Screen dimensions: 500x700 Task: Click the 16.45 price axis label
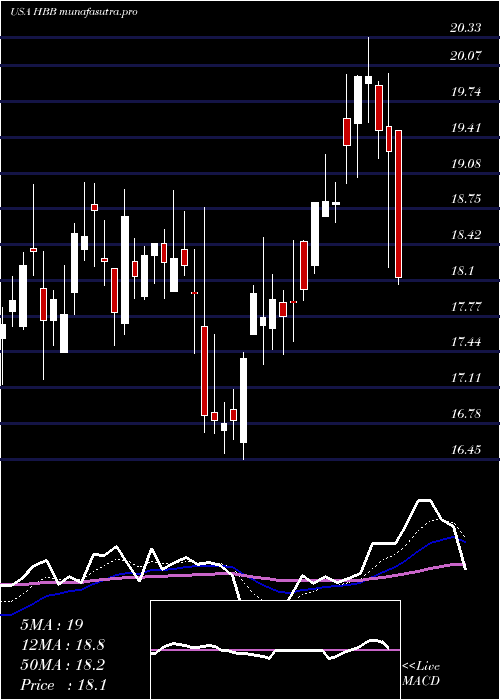[466, 450]
